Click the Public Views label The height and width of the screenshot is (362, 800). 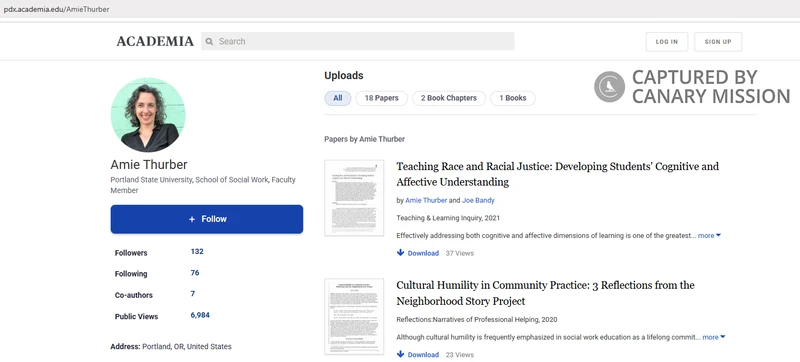[137, 317]
